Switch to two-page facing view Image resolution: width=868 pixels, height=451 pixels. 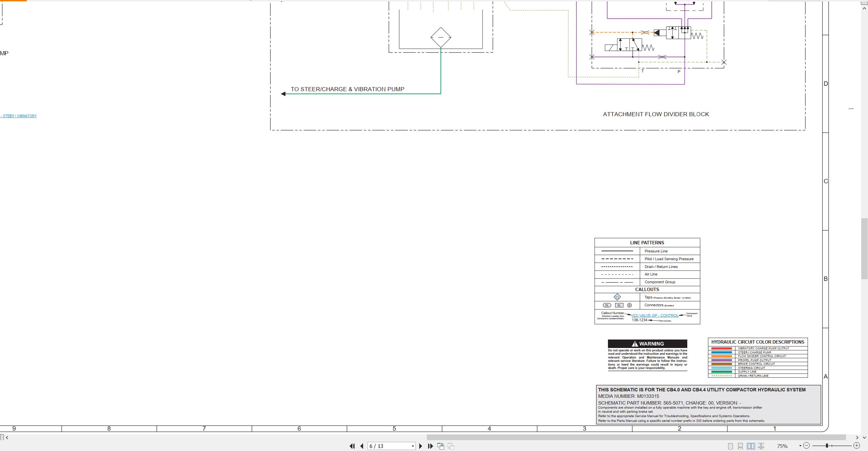751,446
